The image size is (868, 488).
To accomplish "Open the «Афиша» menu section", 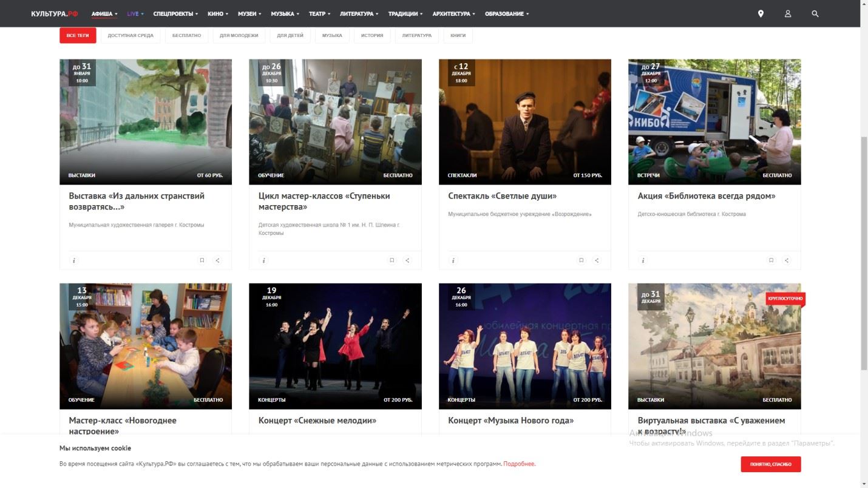I will [x=104, y=13].
